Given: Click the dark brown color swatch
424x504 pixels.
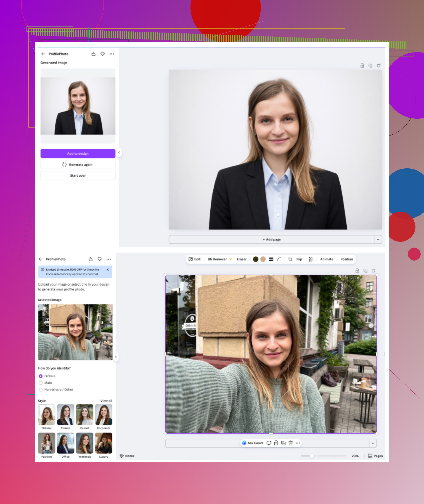Looking at the screenshot, I should 256,259.
